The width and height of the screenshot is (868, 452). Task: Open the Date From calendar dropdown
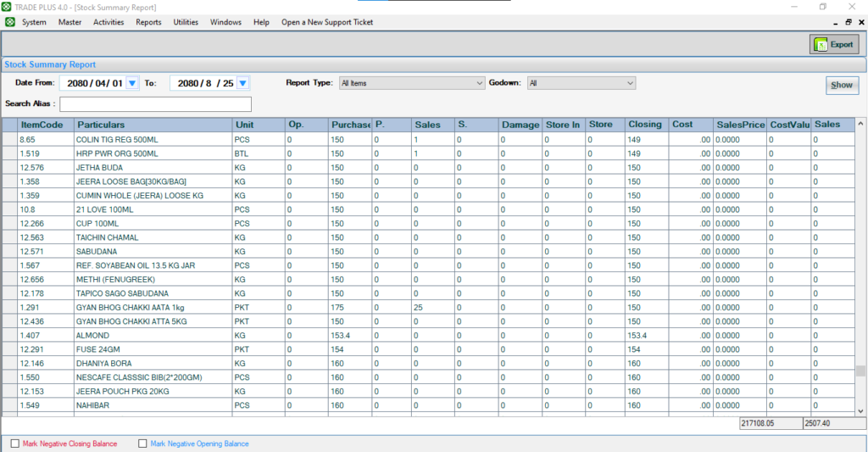click(131, 83)
